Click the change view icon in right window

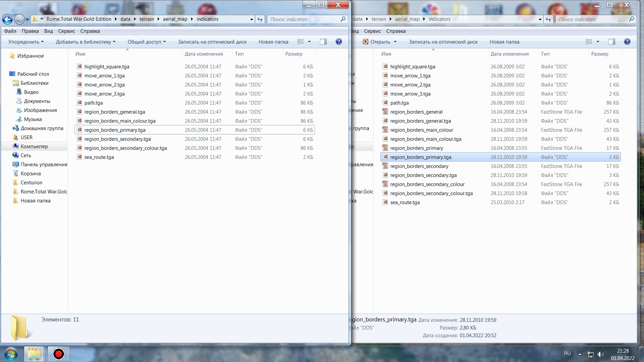click(589, 42)
